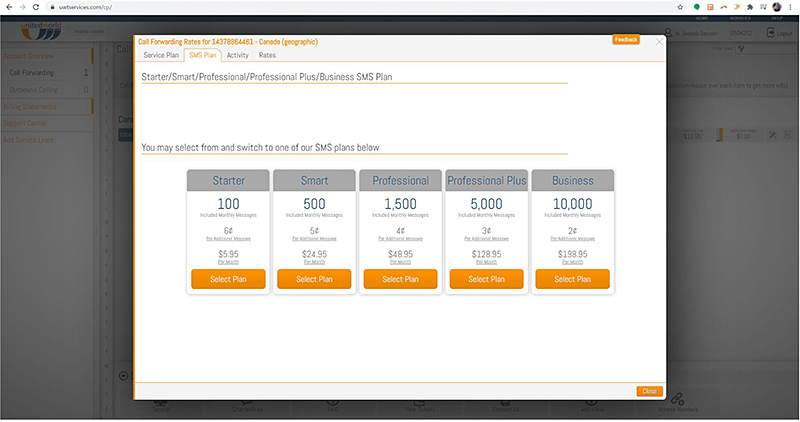The image size is (800, 422).
Task: Open the Chrome profile avatar
Action: (777, 7)
